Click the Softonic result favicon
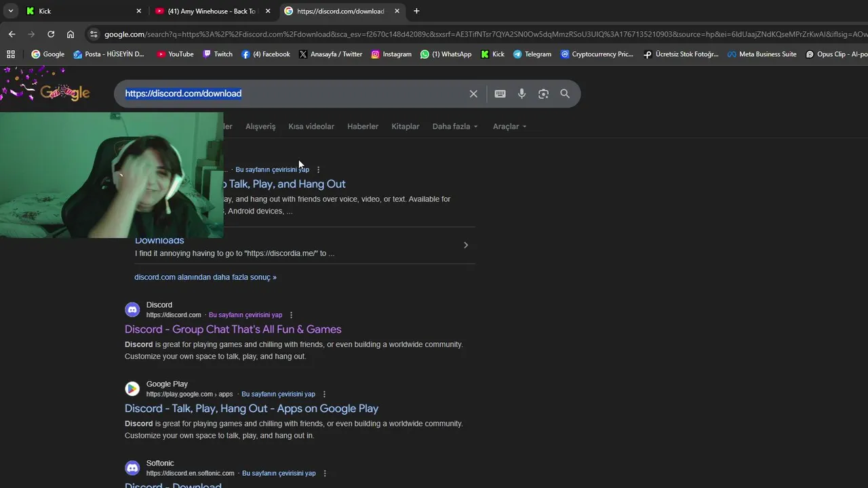This screenshot has height=488, width=868. (132, 468)
